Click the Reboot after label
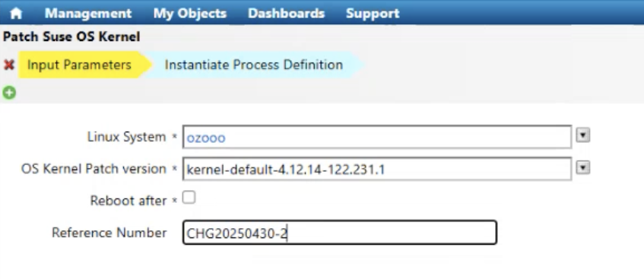Image resolution: width=644 pixels, height=279 pixels. 128,201
